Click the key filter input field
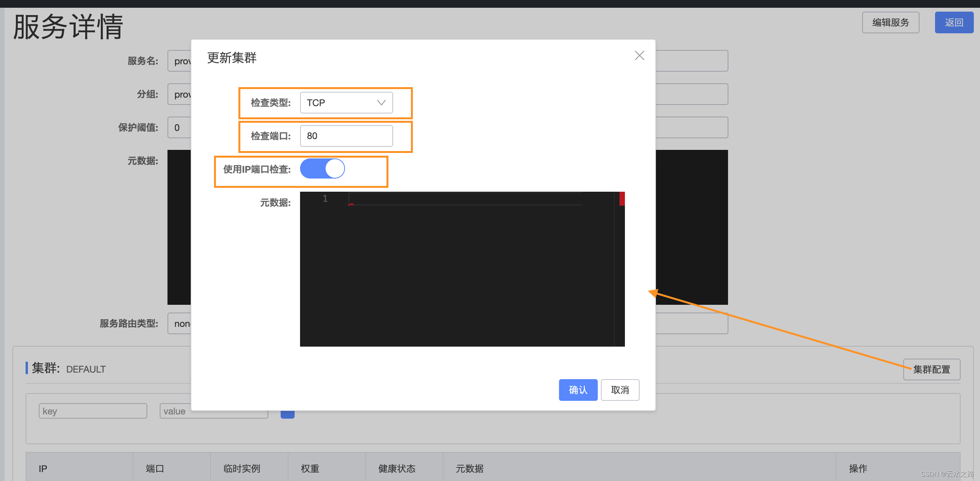This screenshot has height=481, width=980. 93,411
